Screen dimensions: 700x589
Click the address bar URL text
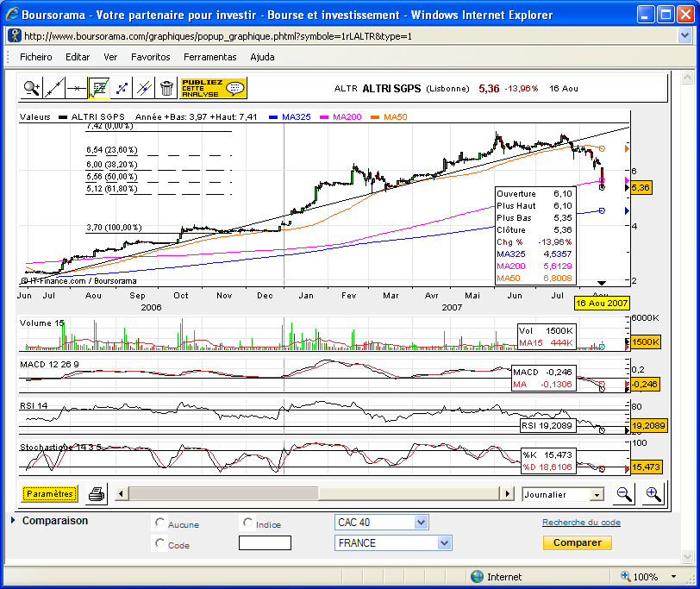218,36
